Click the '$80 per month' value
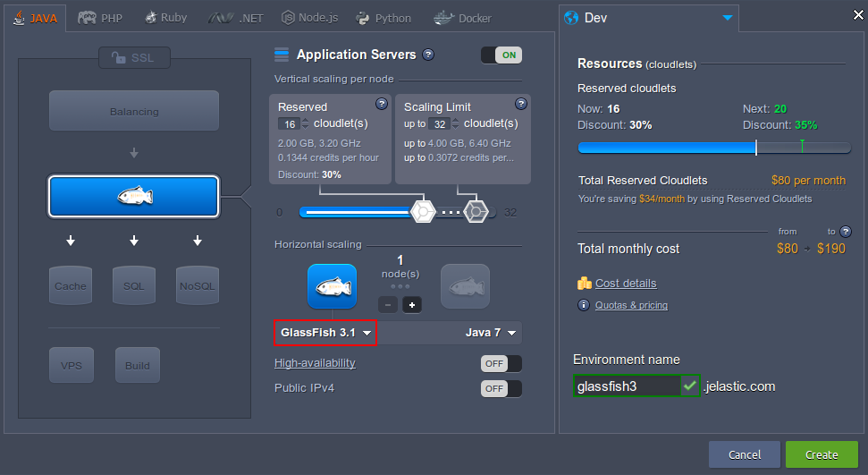Image resolution: width=868 pixels, height=475 pixels. coord(808,180)
